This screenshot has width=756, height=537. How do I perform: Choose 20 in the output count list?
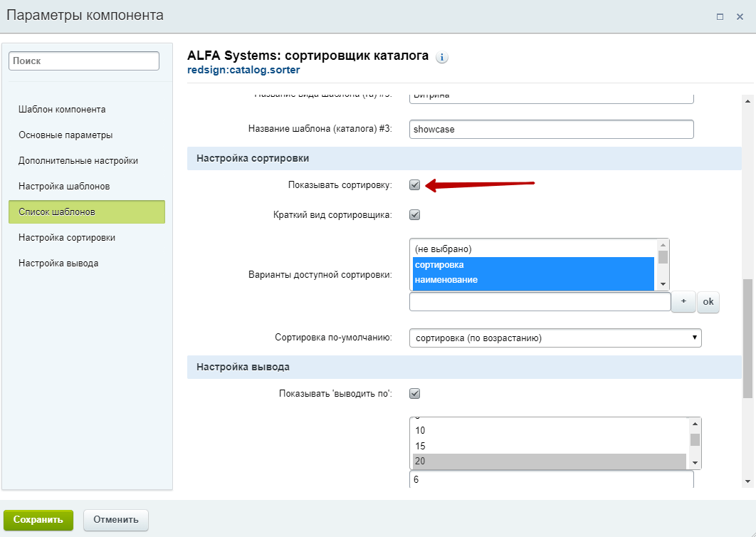click(x=549, y=462)
